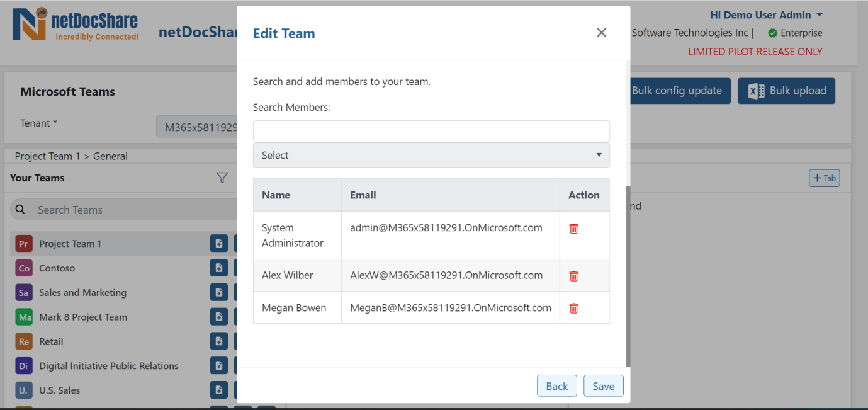Click the netDocShare logo

coord(76,25)
